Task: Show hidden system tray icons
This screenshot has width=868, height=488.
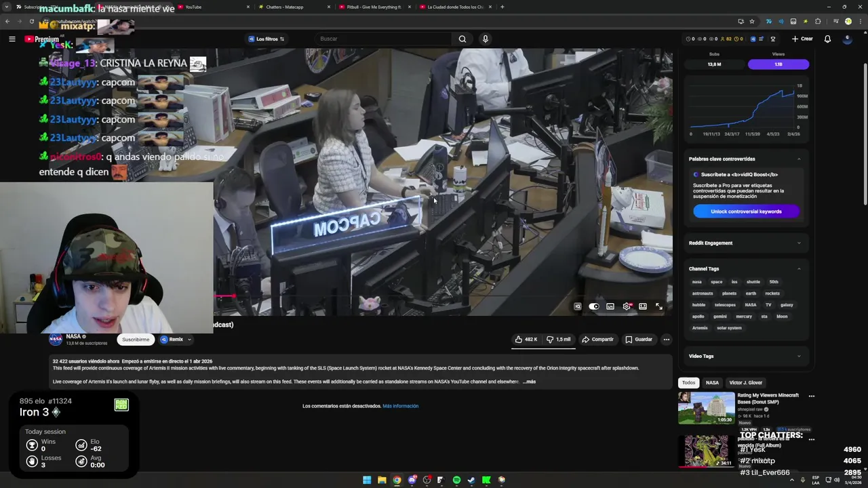Action: coord(793,480)
